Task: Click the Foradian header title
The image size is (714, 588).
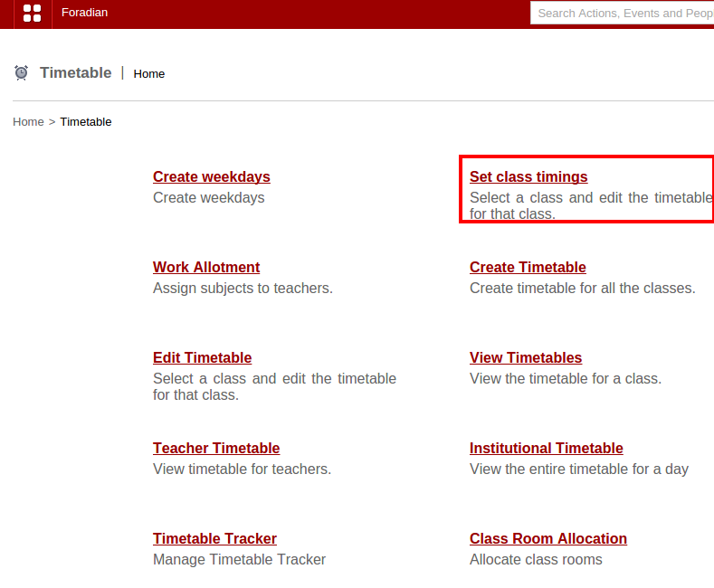Action: (84, 13)
